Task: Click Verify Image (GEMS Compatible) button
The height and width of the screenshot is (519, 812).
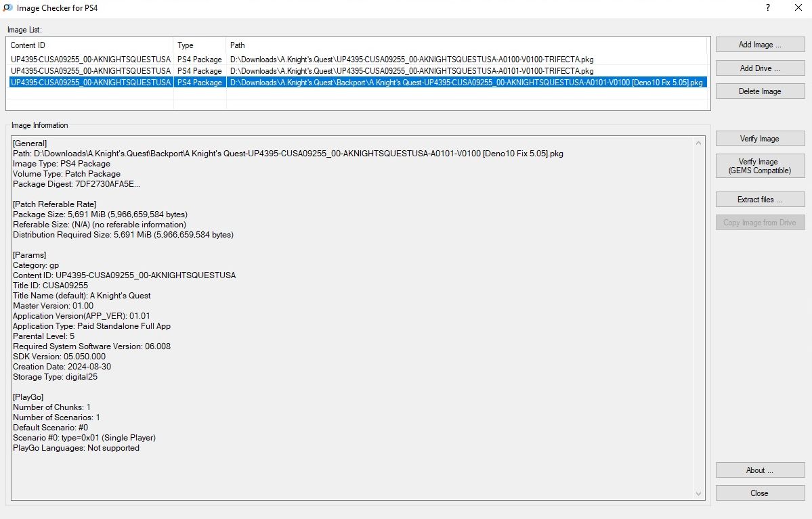Action: (760, 166)
